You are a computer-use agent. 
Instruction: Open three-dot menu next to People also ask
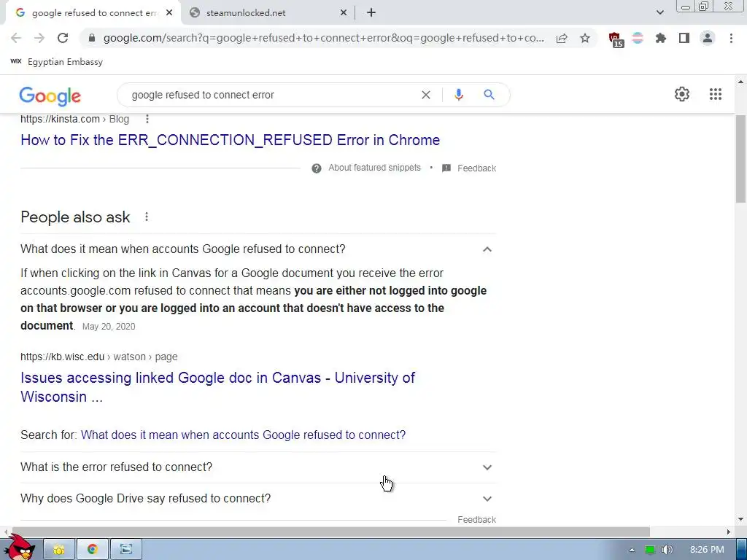pos(147,217)
